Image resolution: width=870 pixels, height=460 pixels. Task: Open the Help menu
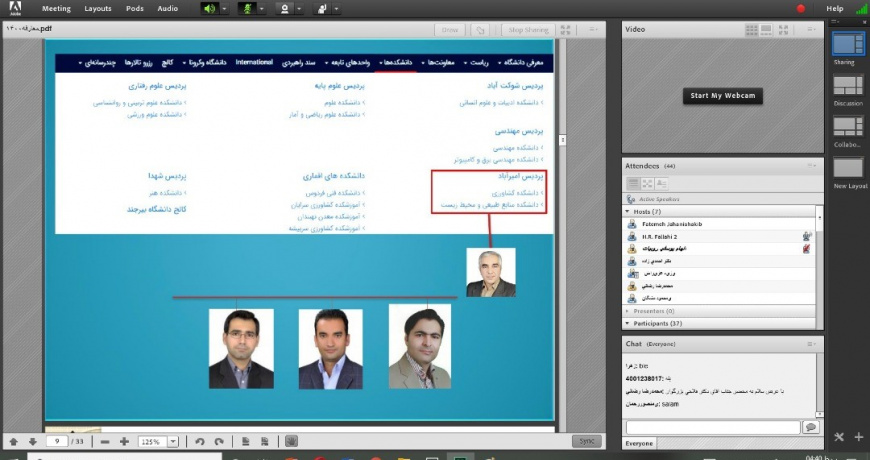tap(834, 8)
